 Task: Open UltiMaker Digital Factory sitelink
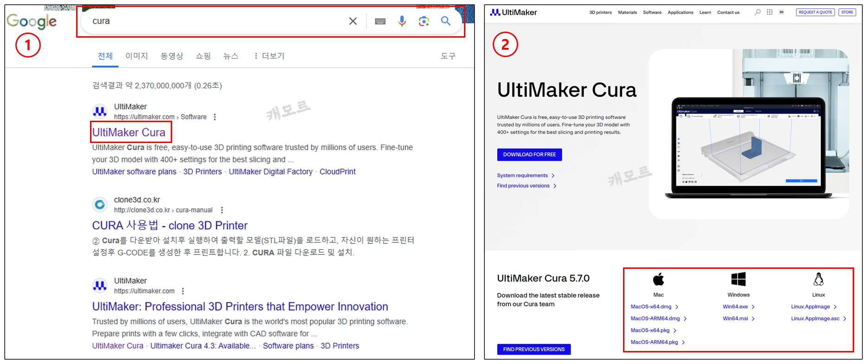[270, 172]
